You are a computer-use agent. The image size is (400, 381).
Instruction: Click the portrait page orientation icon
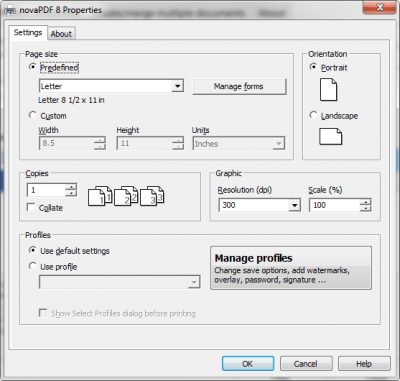tap(328, 90)
